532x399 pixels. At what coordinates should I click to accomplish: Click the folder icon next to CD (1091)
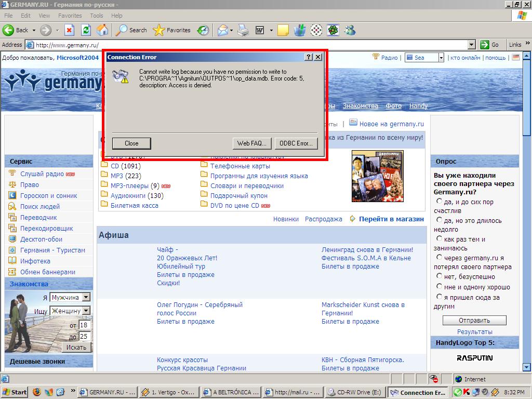(x=104, y=165)
